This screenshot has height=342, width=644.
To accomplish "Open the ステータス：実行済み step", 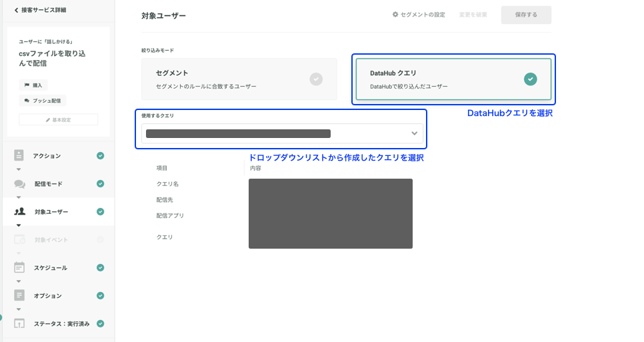I will (59, 323).
